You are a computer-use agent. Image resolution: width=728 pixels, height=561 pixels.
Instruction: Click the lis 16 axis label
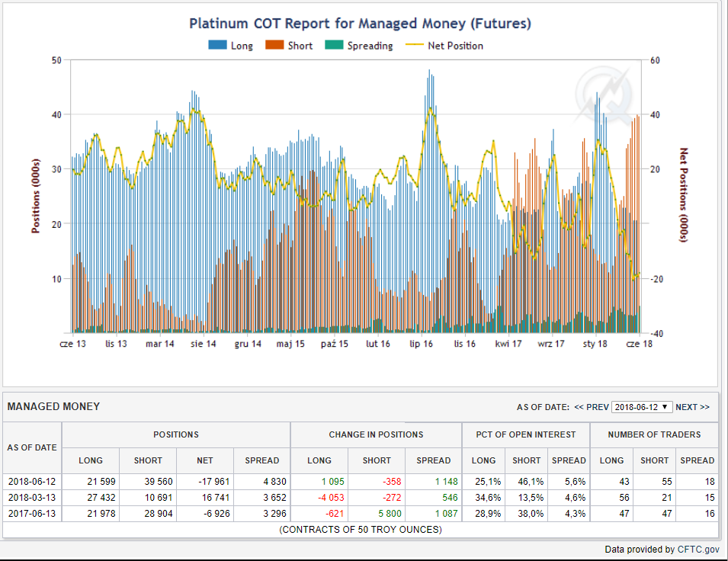tap(465, 344)
